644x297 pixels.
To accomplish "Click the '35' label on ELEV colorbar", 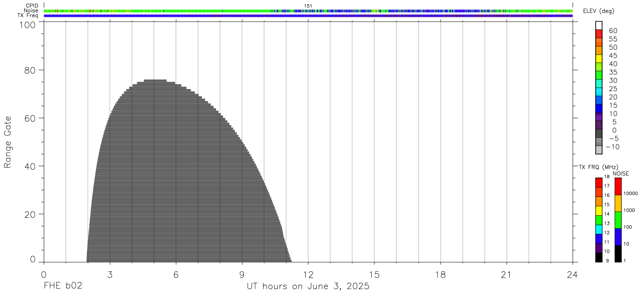I will (613, 72).
